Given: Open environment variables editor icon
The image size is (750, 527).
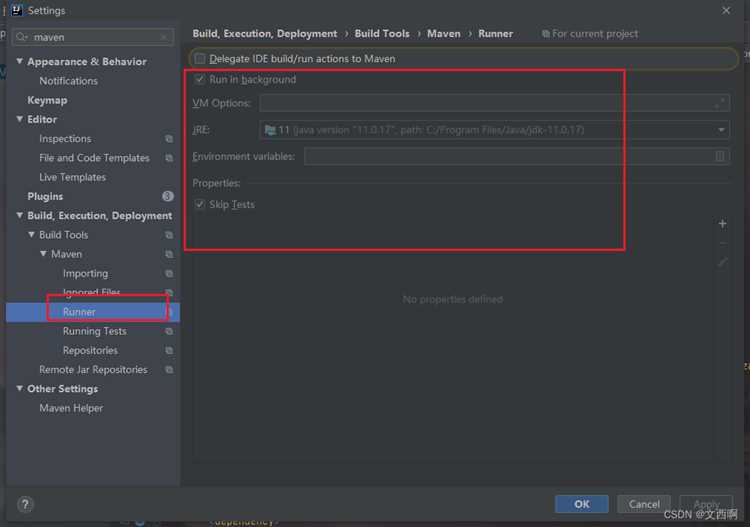Looking at the screenshot, I should tap(719, 156).
